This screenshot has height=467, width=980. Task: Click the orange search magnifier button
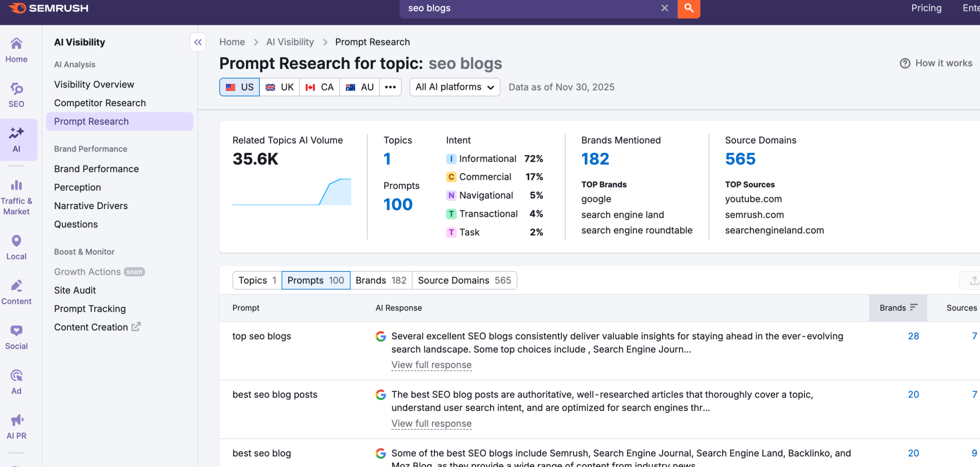click(689, 8)
